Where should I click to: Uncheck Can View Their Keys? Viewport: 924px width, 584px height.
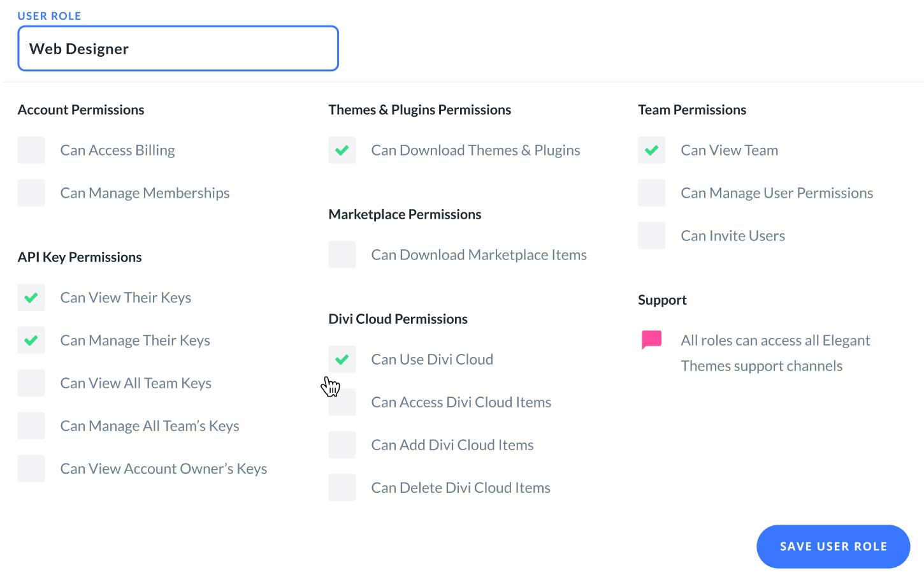(31, 298)
